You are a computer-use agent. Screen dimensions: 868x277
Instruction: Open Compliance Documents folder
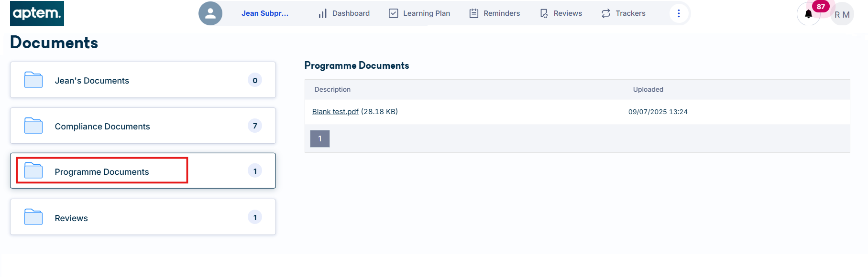point(143,126)
